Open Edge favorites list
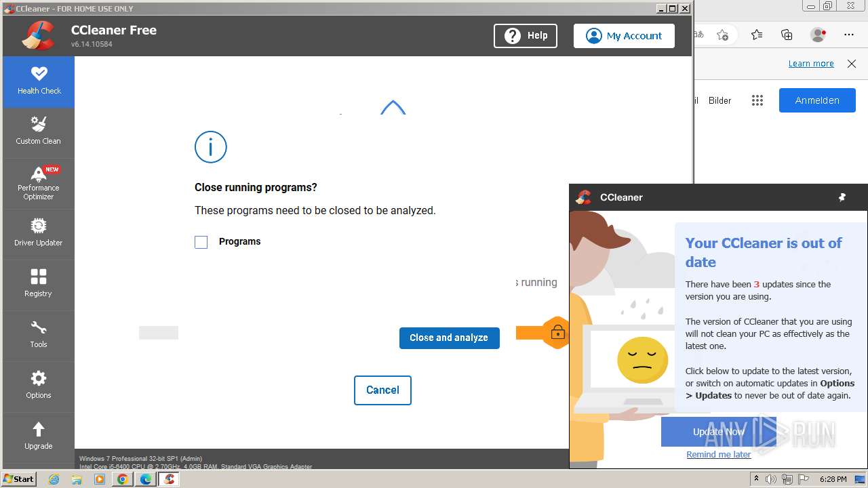Image resolution: width=868 pixels, height=488 pixels. 757,35
